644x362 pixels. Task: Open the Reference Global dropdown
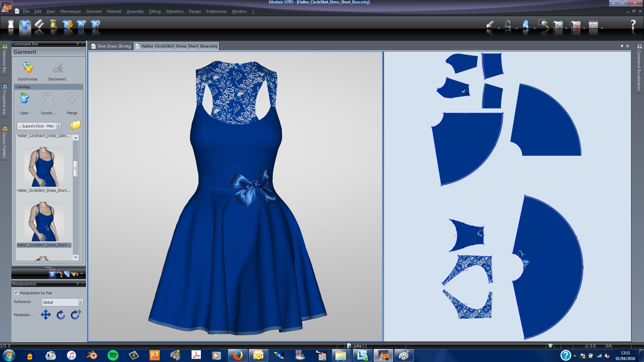pos(80,302)
